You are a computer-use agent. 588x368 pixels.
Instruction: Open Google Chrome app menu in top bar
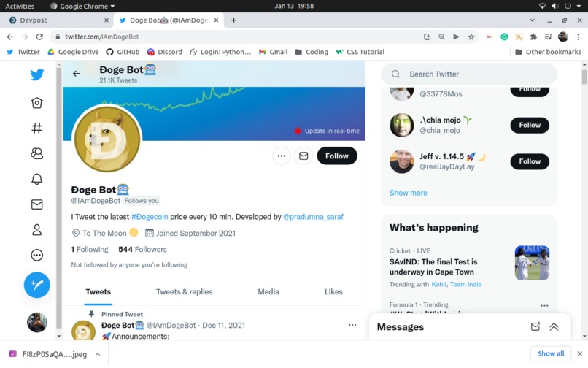point(82,6)
